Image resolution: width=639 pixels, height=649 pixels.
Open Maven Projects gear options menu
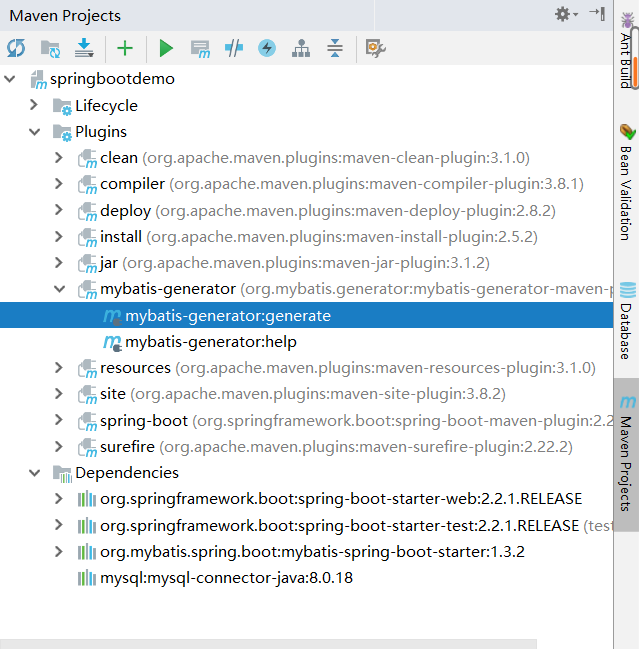point(566,14)
